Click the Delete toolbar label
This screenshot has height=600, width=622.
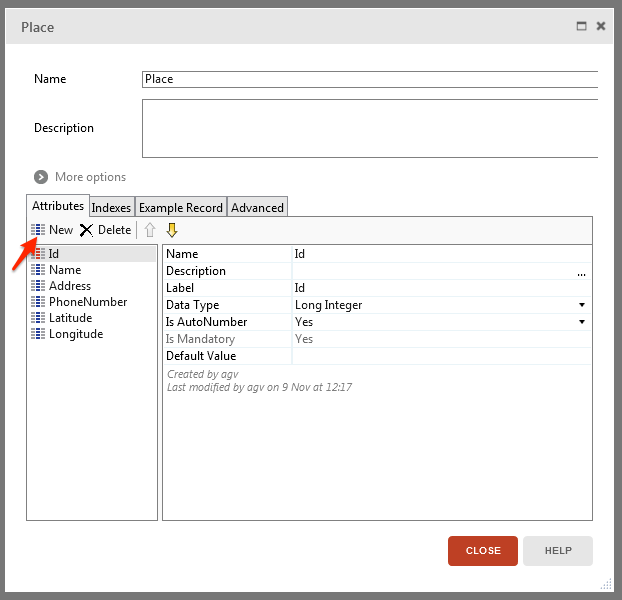pyautogui.click(x=115, y=230)
